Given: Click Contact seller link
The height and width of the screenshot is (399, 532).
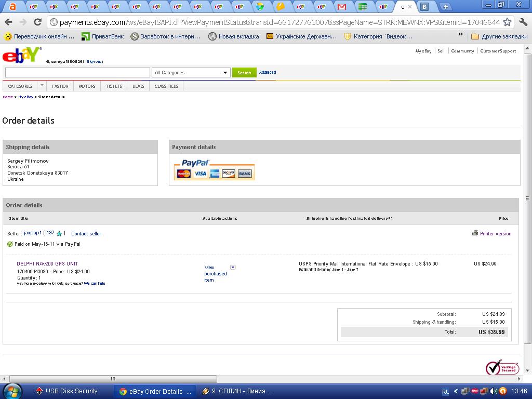Looking at the screenshot, I should pos(86,233).
